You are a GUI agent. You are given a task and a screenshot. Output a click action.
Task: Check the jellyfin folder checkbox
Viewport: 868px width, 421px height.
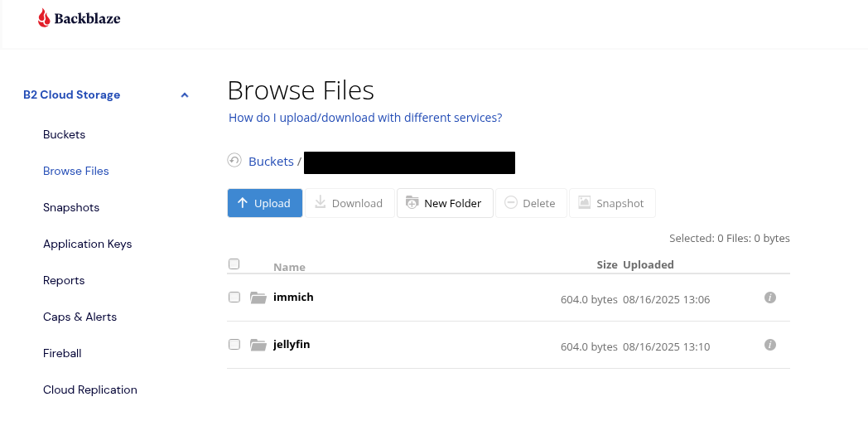click(x=234, y=345)
